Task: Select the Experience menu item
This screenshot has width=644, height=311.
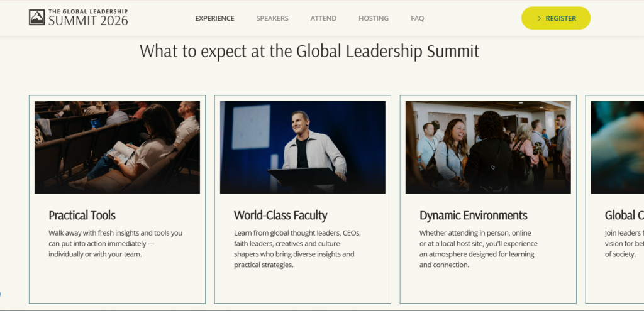Action: [x=215, y=18]
